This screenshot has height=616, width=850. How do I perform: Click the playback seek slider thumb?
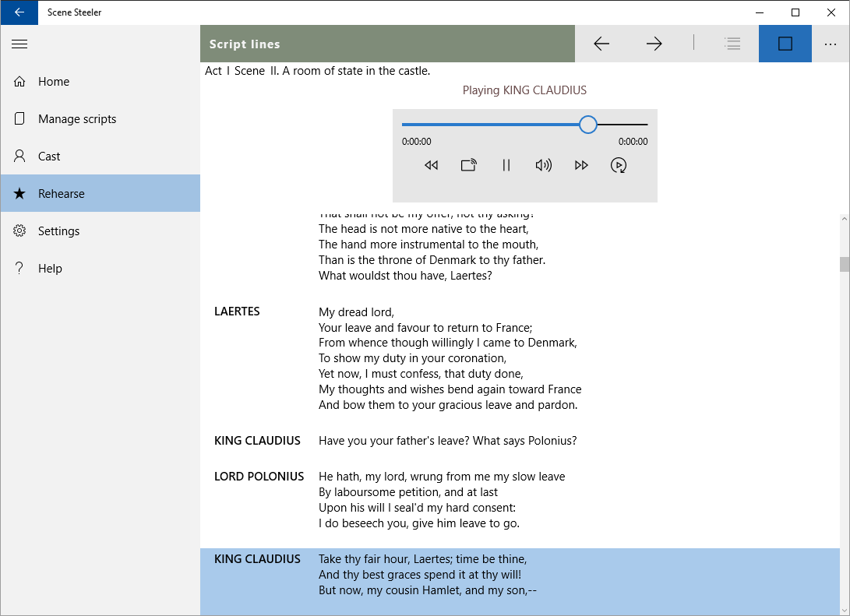point(587,125)
